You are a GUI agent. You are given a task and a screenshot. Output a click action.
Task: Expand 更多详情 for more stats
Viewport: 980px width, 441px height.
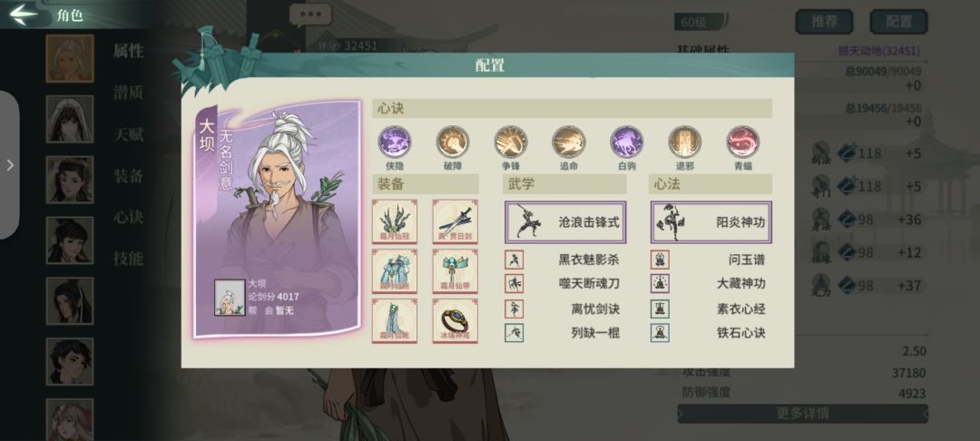(x=802, y=414)
